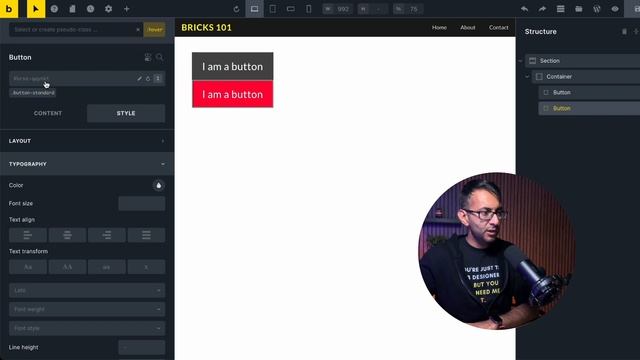Screen dimensions: 640x360
Task: Click the gray I am a button
Action: 233,66
